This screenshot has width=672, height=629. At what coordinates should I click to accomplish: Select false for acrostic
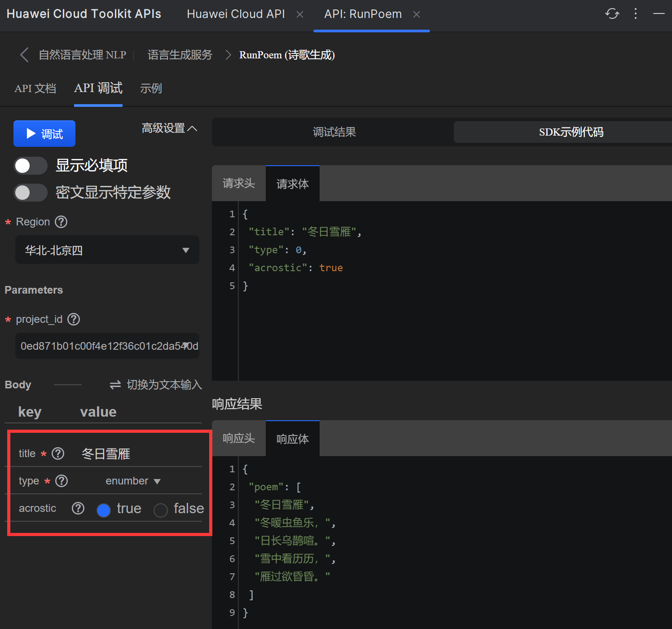(x=161, y=510)
